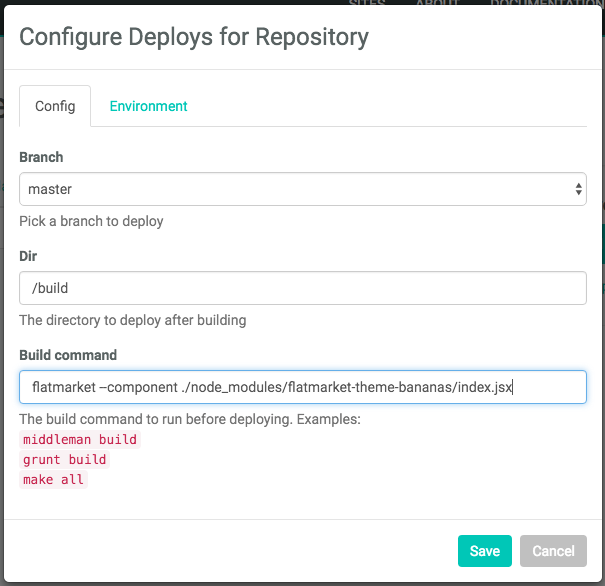This screenshot has width=605, height=586.
Task: Click into the Build command text field
Action: coord(302,387)
